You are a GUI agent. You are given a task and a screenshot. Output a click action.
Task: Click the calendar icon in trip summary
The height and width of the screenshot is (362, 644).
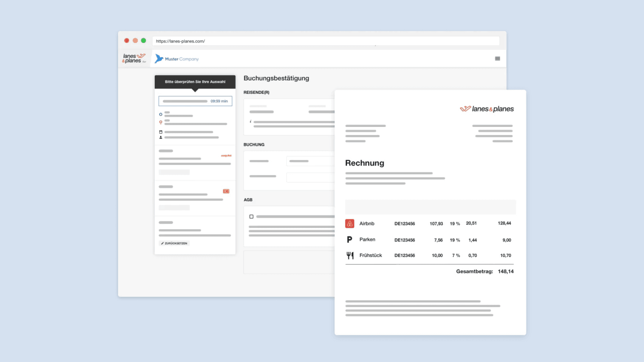coord(161,132)
